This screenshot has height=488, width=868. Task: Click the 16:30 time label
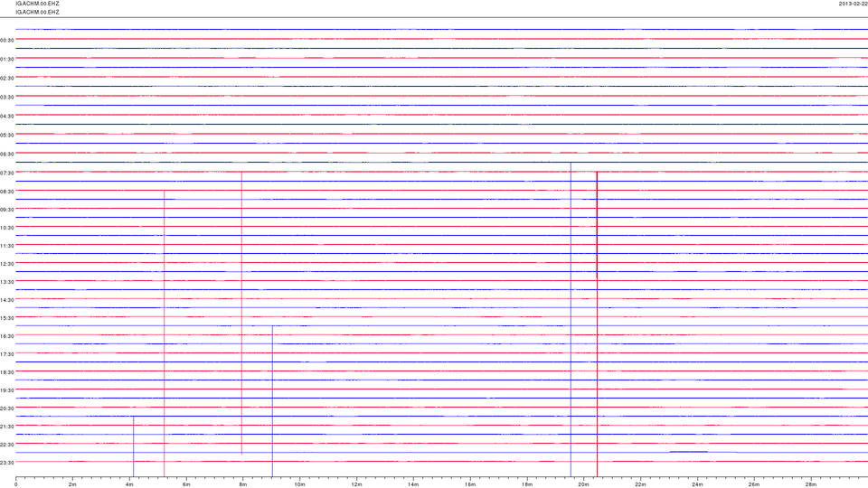coord(7,336)
